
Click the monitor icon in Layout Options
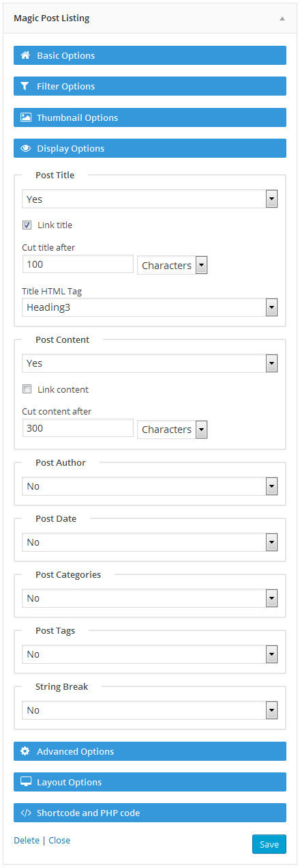point(25,782)
